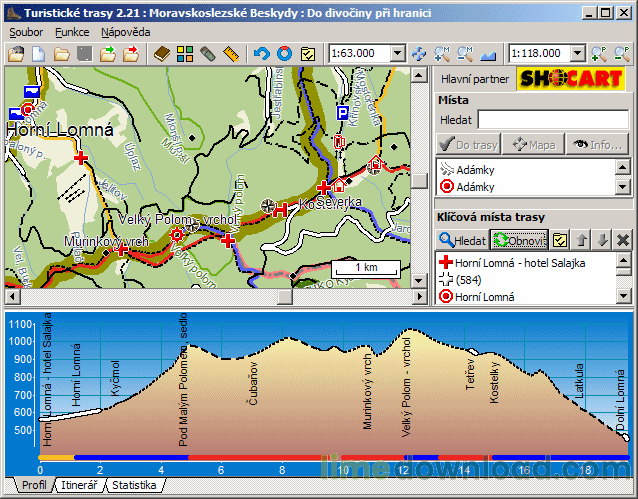Click the Hledat search field under Místa
The image size is (638, 499).
[553, 120]
